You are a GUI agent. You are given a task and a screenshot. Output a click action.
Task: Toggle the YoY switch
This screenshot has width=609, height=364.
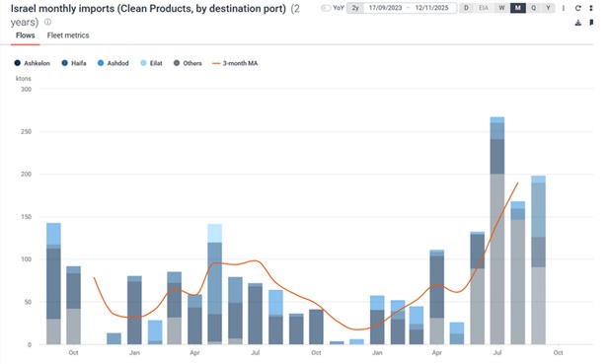326,8
